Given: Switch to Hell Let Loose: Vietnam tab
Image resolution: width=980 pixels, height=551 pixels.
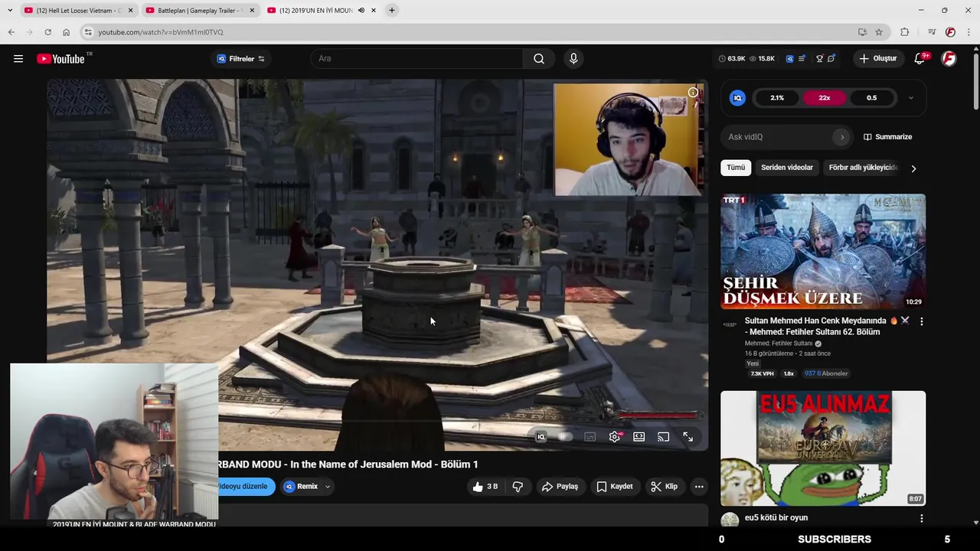Looking at the screenshot, I should (79, 11).
